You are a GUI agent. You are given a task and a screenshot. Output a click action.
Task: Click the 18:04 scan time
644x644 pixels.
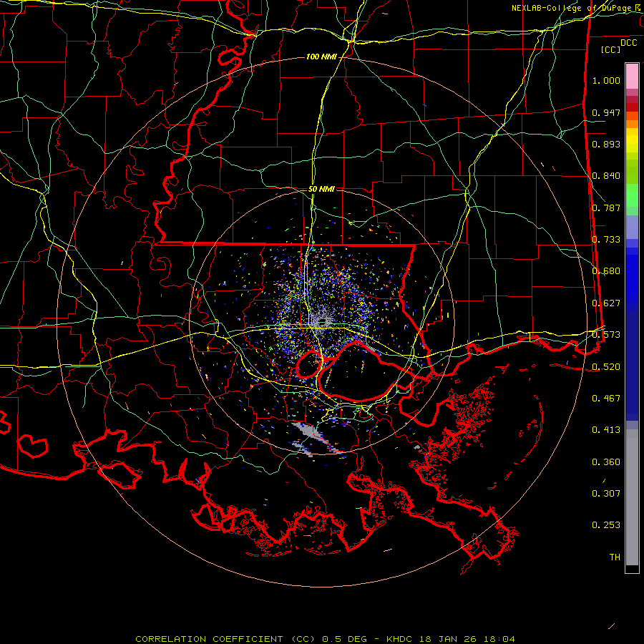(x=499, y=639)
